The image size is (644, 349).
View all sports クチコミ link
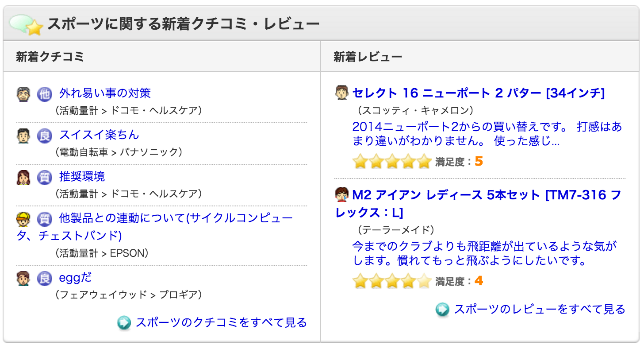tap(221, 323)
